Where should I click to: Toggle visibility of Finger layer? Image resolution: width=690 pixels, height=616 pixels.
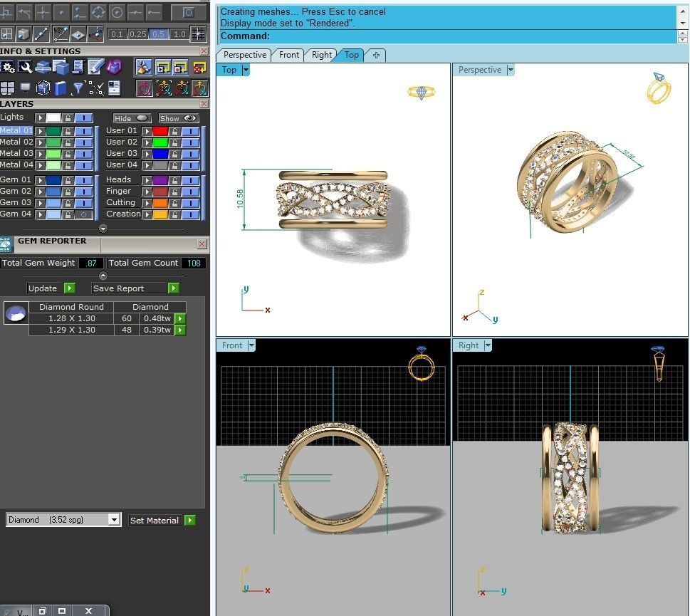(191, 192)
